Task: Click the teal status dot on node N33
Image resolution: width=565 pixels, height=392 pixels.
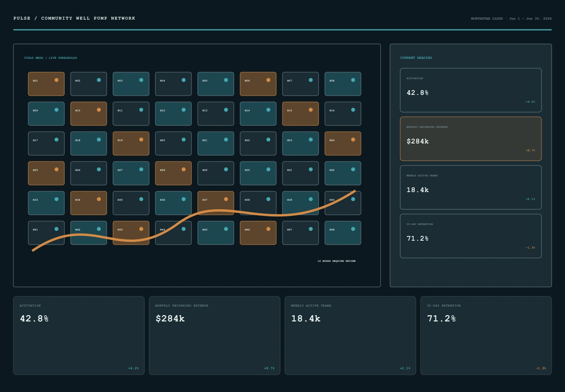Action: 56,199
